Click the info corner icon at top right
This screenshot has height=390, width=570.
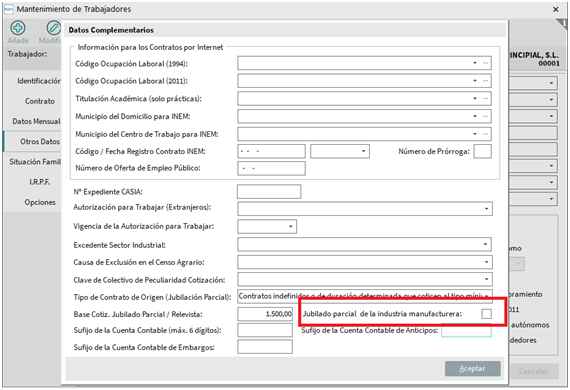pos(563,23)
